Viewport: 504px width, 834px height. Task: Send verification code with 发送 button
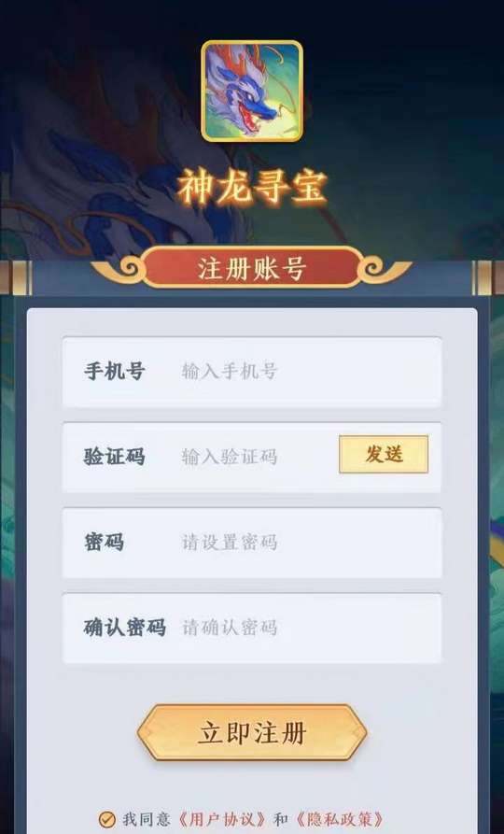coord(384,454)
